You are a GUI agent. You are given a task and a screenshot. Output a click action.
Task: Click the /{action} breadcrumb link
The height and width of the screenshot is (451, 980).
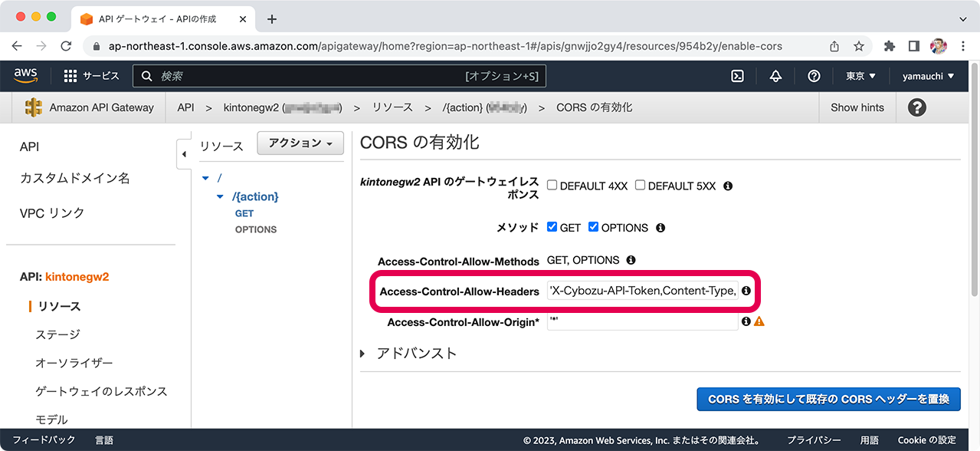coord(486,107)
